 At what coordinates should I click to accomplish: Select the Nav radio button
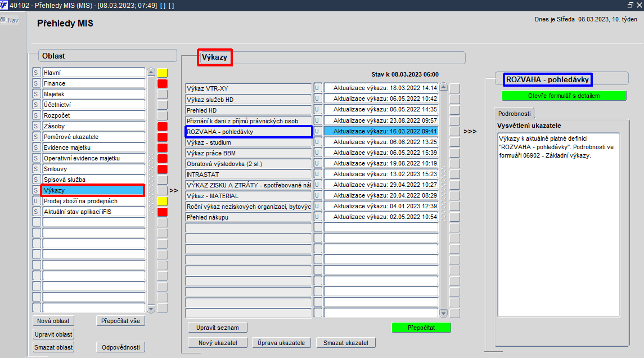coord(3,20)
